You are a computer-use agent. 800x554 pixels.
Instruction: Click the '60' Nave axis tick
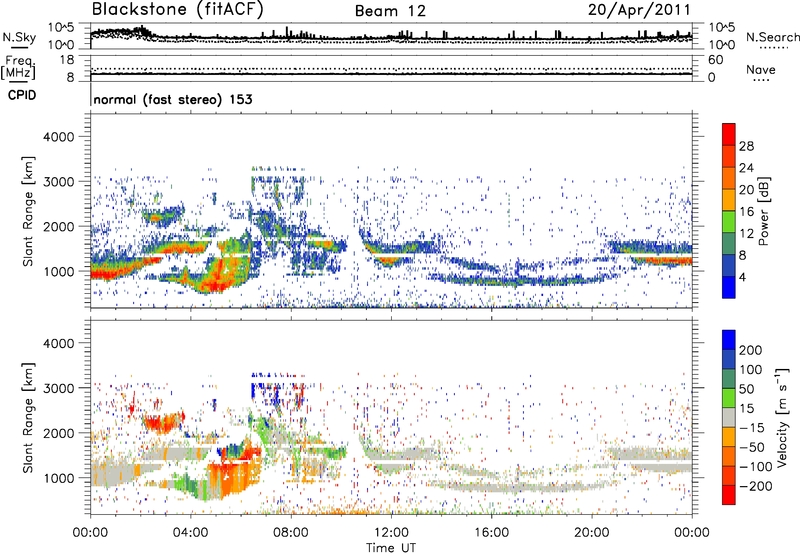click(716, 60)
